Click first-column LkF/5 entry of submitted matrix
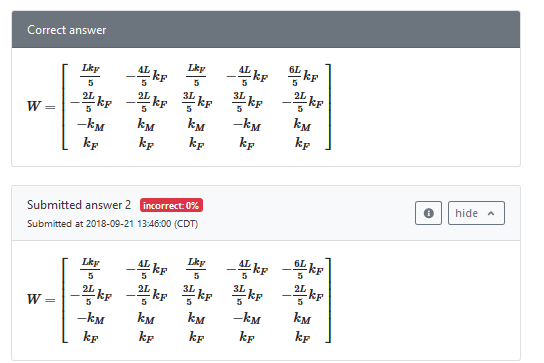The height and width of the screenshot is (363, 544). (91, 269)
